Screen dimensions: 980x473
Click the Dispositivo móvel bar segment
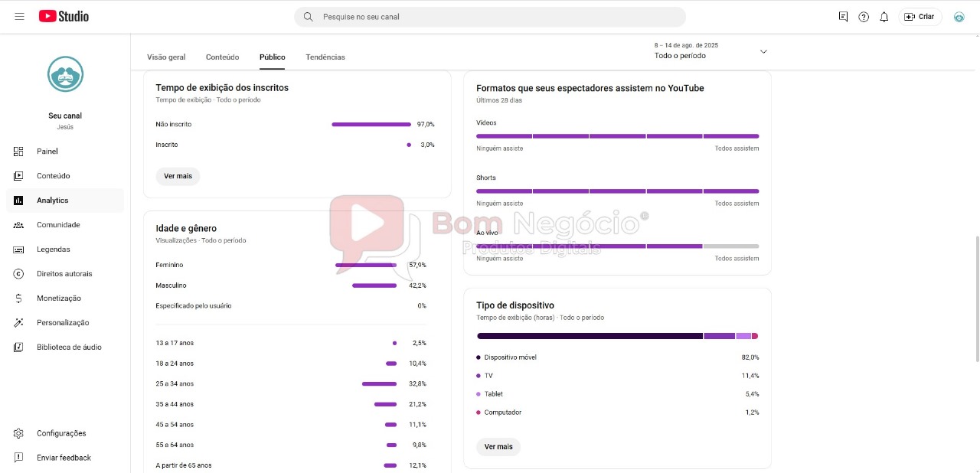590,336
